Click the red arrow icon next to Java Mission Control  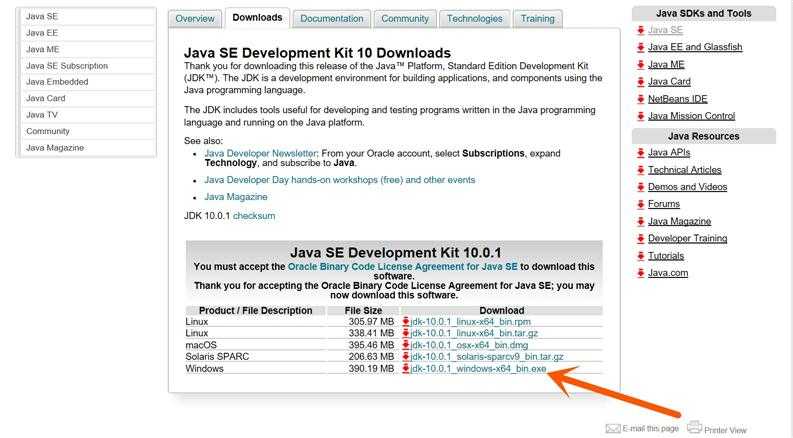(640, 116)
